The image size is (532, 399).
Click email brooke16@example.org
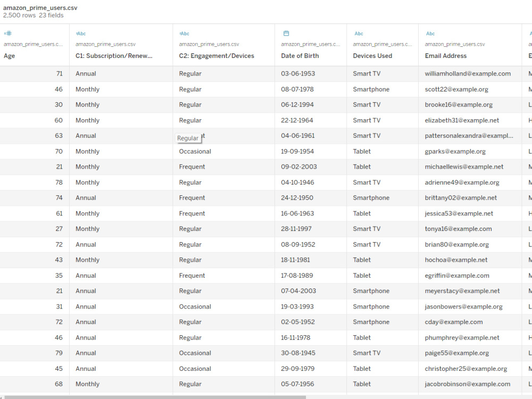pyautogui.click(x=459, y=105)
